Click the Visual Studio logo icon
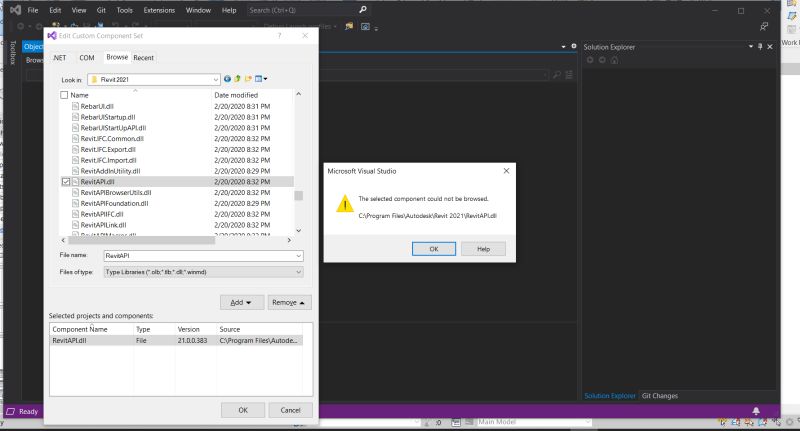 15,10
